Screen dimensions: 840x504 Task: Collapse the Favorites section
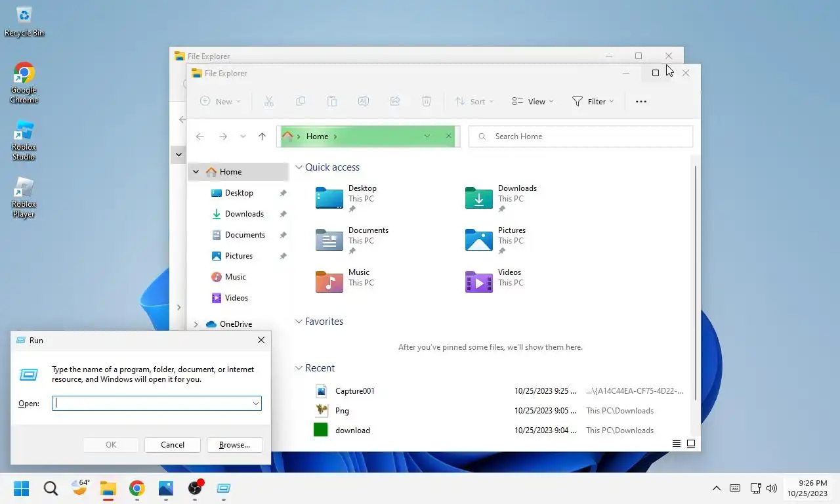pyautogui.click(x=299, y=322)
